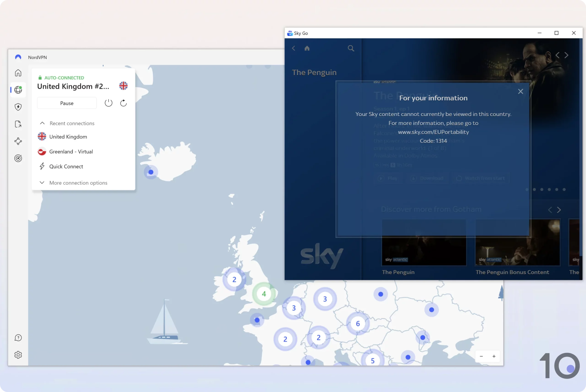Open Sky Go search
Image resolution: width=586 pixels, height=392 pixels.
[351, 48]
